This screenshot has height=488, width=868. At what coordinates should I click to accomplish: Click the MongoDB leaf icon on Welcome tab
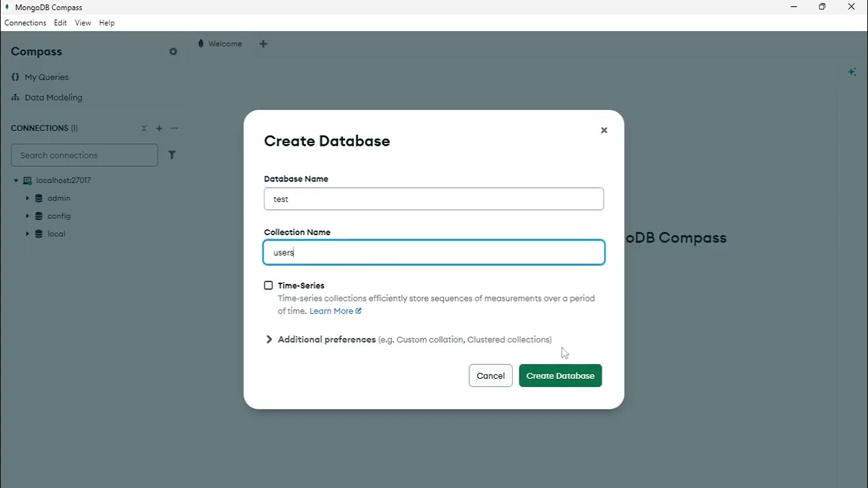(201, 43)
